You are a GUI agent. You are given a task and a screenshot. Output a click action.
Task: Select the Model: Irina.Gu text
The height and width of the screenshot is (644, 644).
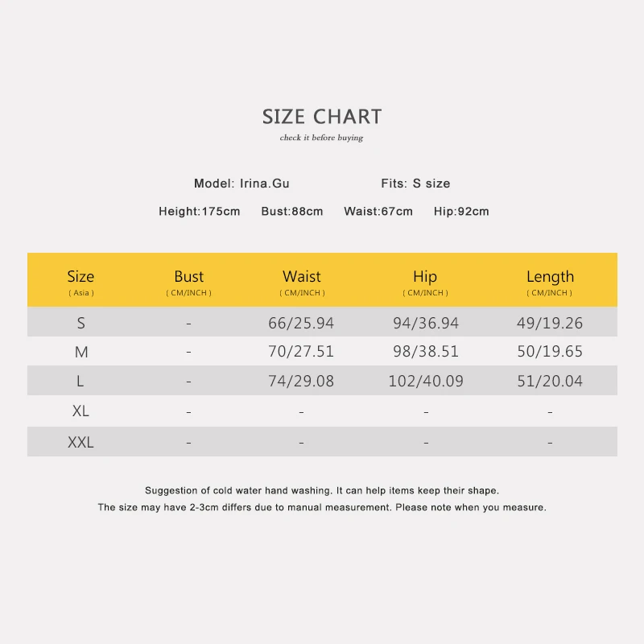(x=242, y=184)
